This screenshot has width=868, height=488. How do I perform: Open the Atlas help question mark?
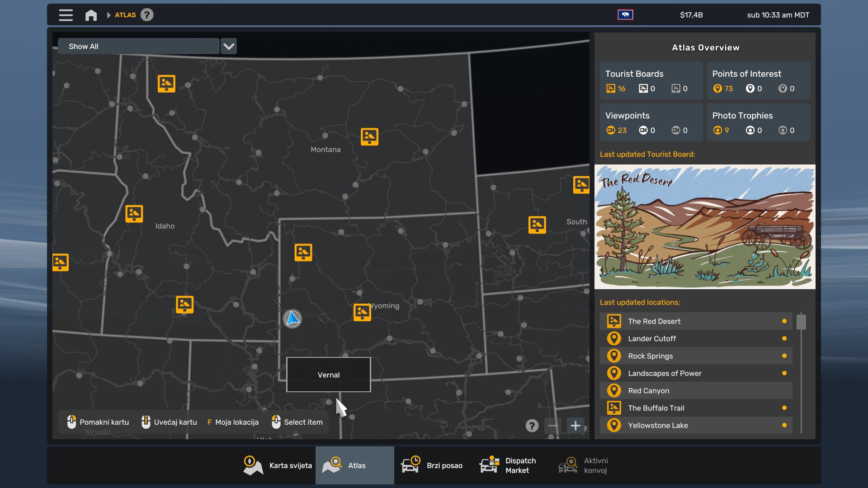coord(147,15)
